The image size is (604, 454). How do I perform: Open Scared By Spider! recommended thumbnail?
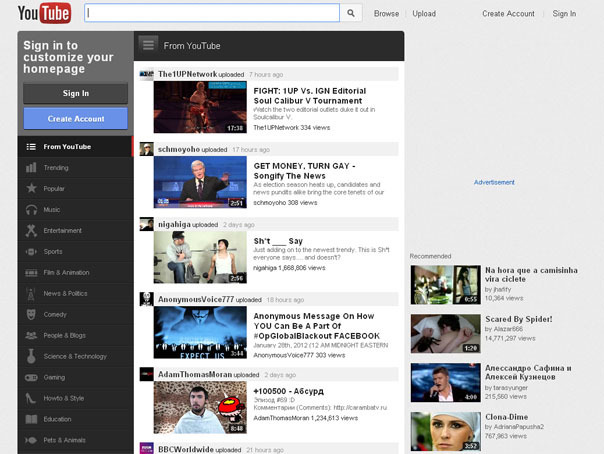(446, 333)
